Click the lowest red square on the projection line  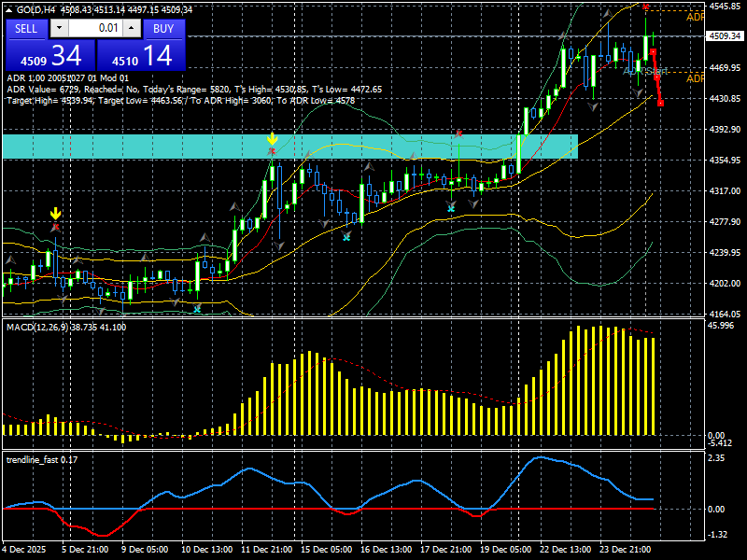point(660,103)
